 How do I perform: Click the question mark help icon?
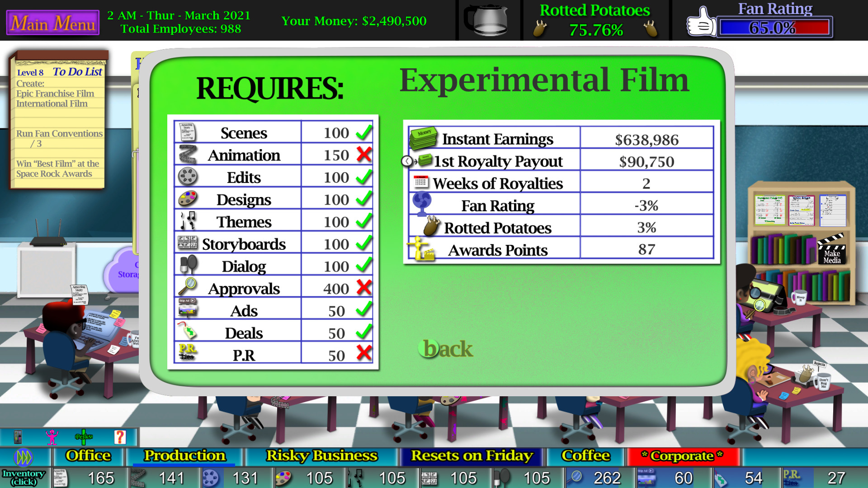119,436
